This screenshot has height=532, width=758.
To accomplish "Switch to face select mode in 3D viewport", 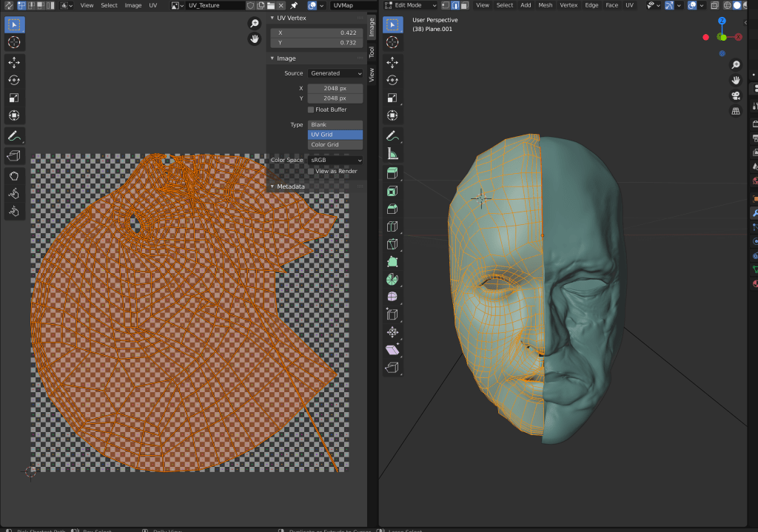I will click(464, 5).
